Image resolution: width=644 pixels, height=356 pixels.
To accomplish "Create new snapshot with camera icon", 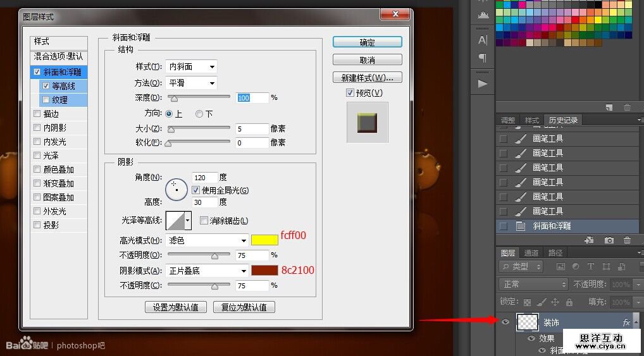I will click(609, 240).
